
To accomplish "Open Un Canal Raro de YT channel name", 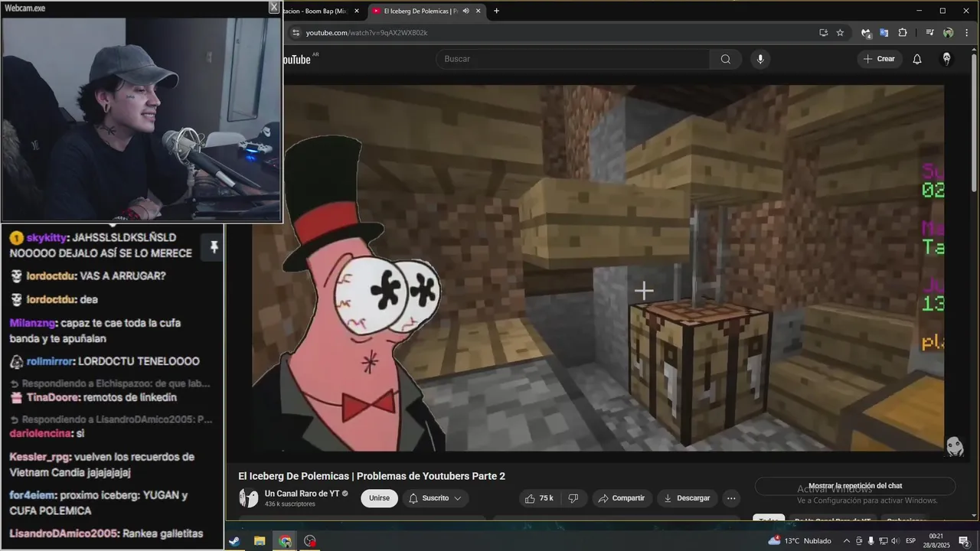I will 302,494.
